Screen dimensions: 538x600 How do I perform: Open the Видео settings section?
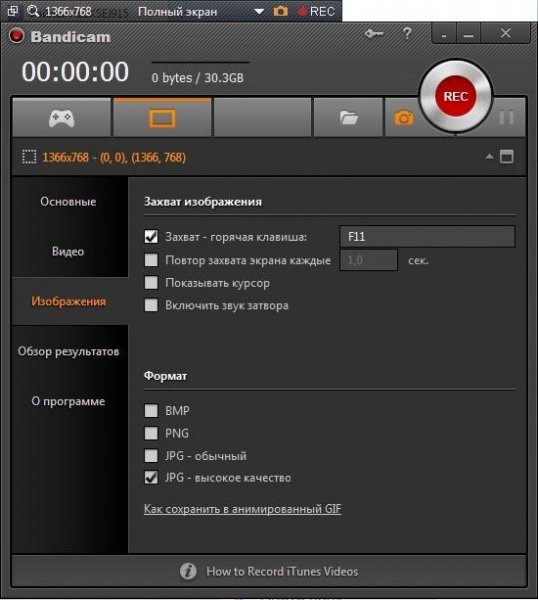click(x=68, y=251)
